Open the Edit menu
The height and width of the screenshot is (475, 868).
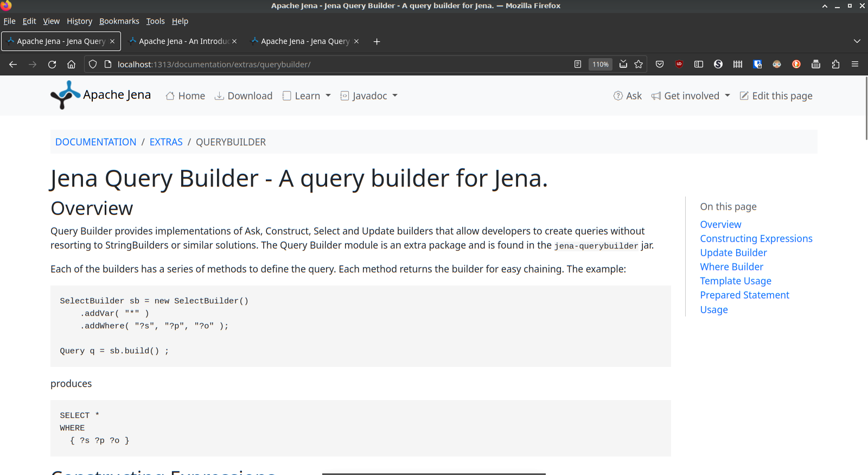click(29, 21)
